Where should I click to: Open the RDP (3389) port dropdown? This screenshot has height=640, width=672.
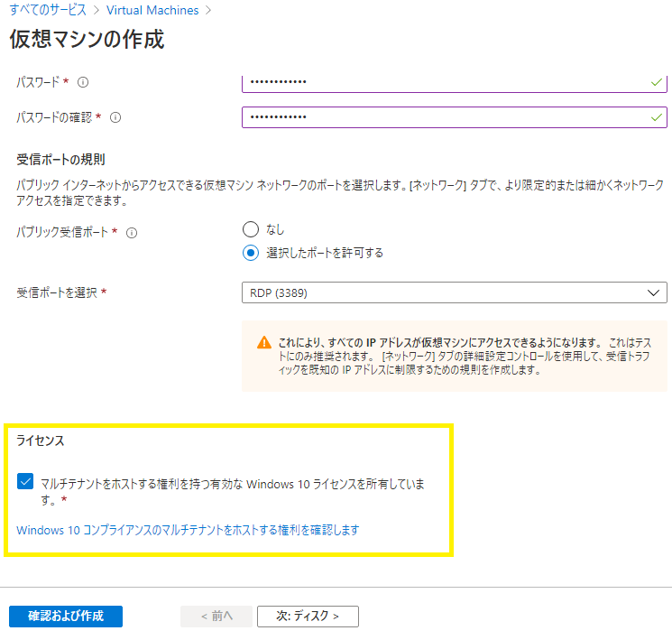(x=455, y=292)
